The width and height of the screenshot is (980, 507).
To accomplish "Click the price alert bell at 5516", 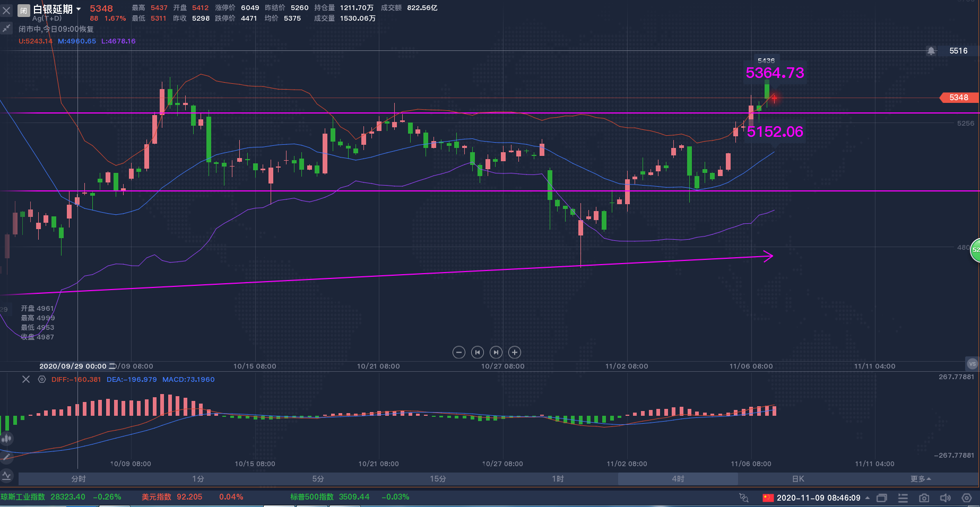I will point(931,51).
